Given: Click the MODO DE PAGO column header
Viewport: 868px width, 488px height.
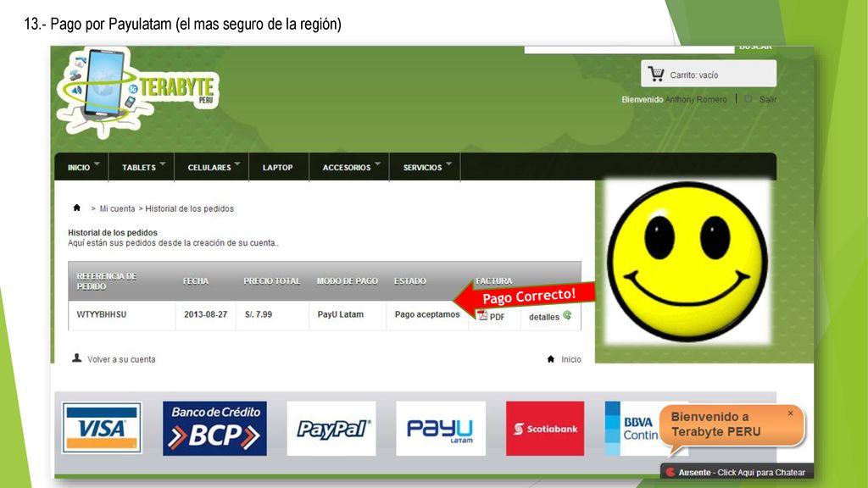Looking at the screenshot, I should point(347,281).
